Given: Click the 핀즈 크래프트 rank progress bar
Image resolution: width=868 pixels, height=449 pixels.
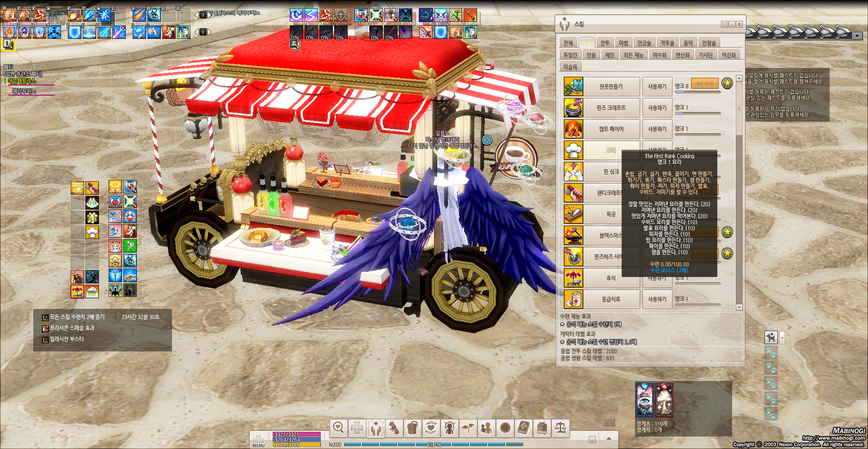Looking at the screenshot, I should 697,113.
